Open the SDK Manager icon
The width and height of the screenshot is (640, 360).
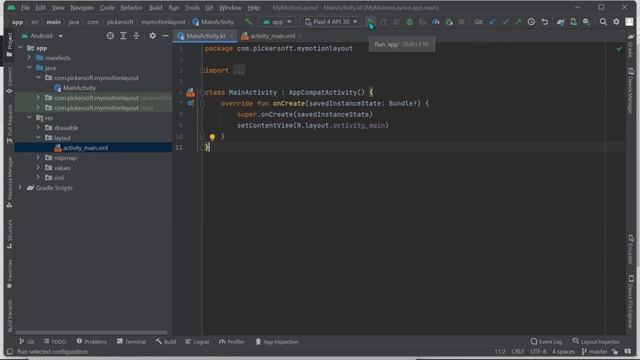click(x=587, y=22)
